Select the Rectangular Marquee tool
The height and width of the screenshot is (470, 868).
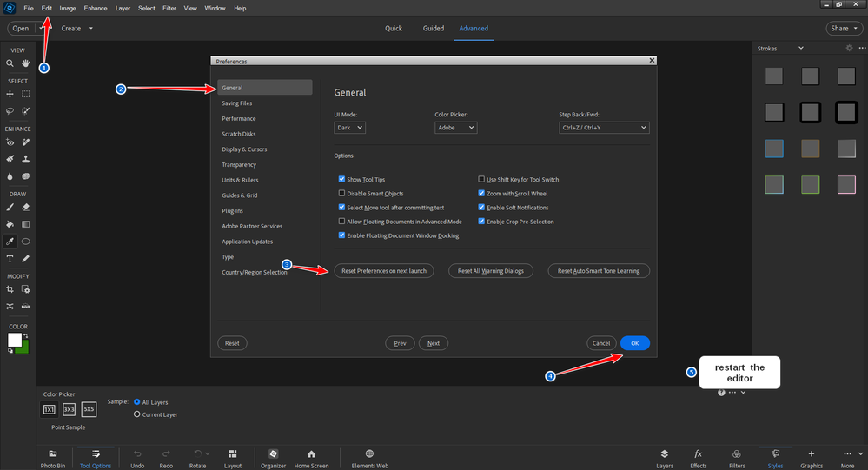pos(25,94)
